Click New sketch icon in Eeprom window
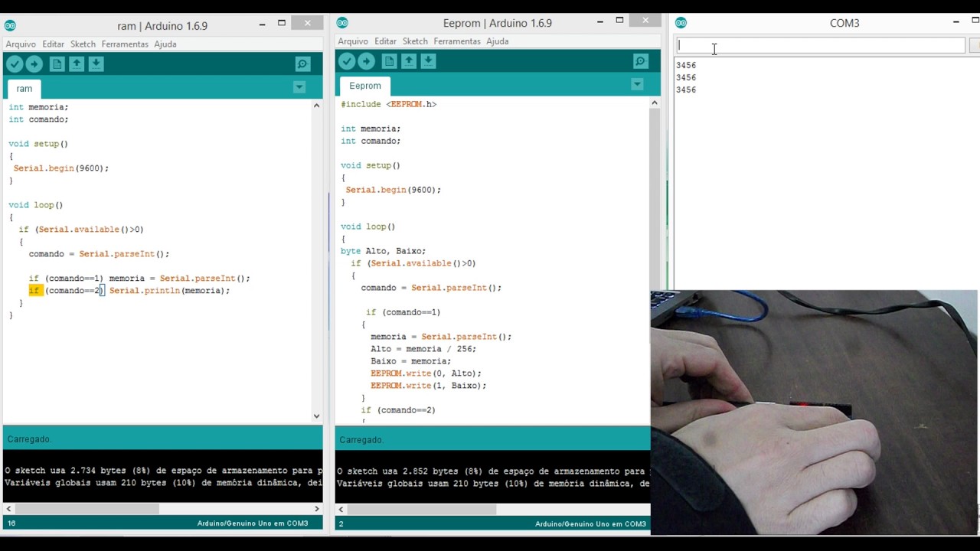 tap(389, 61)
